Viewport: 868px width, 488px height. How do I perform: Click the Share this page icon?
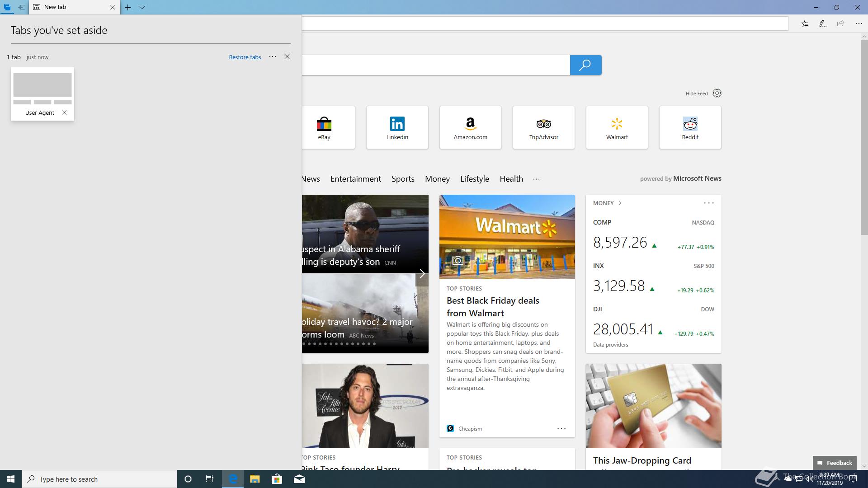click(840, 23)
